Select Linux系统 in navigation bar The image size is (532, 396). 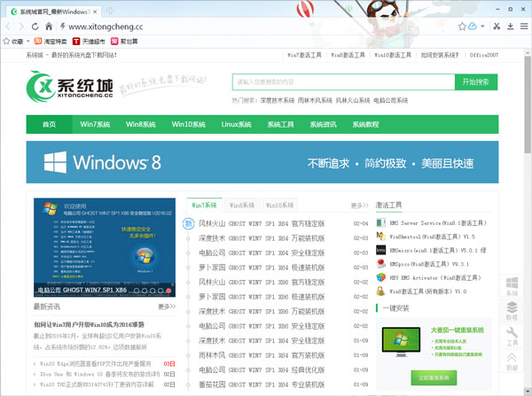click(236, 124)
